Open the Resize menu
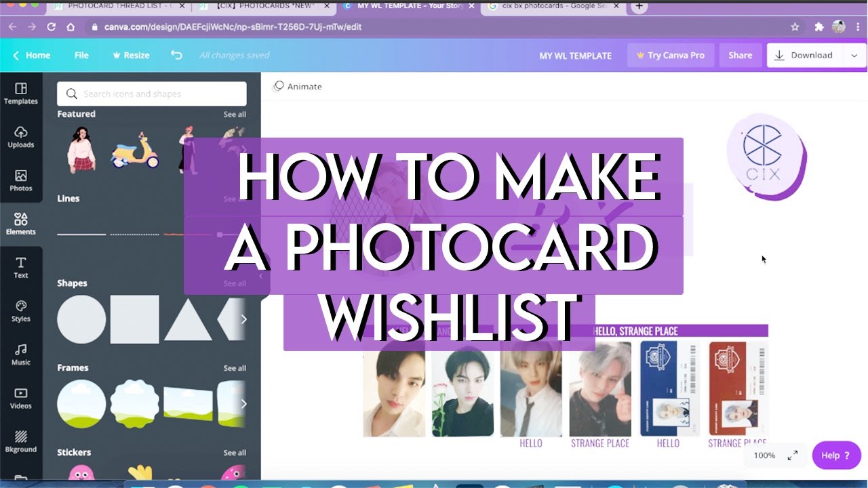868x488 pixels. pyautogui.click(x=131, y=55)
